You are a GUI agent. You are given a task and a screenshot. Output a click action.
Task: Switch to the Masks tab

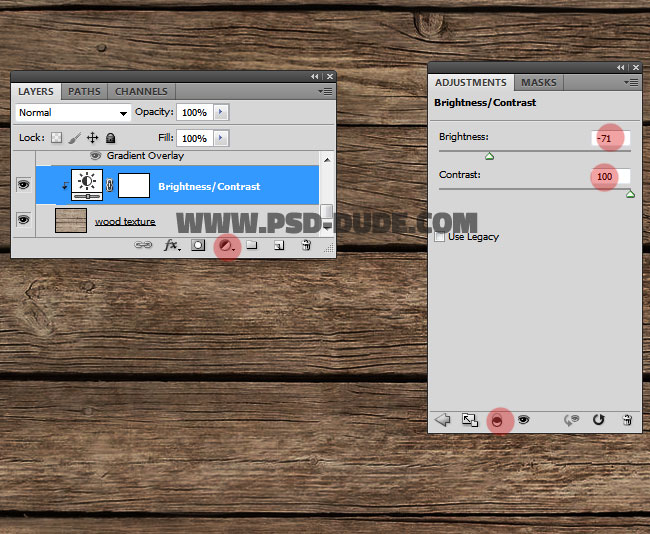click(x=539, y=83)
